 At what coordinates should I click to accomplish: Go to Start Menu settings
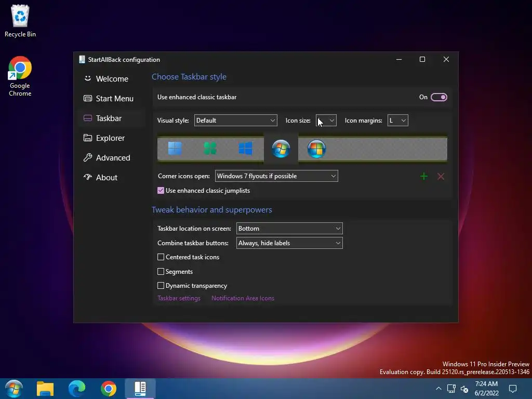[112, 98]
